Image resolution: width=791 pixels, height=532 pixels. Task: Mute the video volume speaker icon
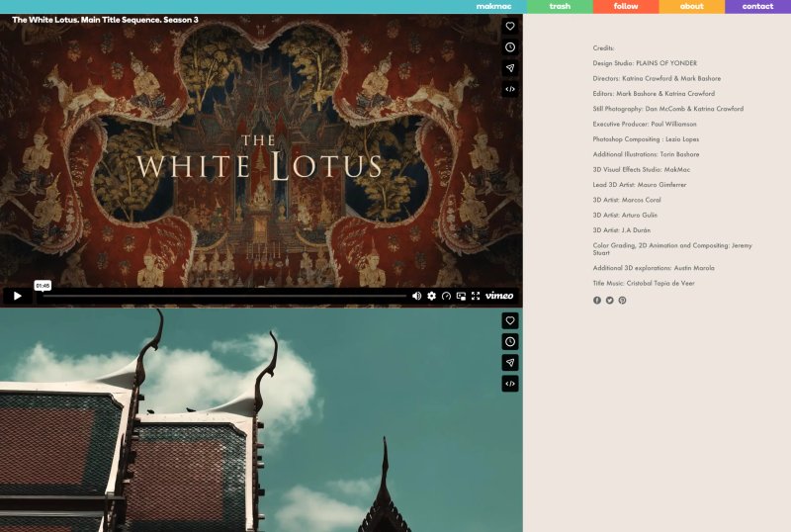tap(416, 296)
